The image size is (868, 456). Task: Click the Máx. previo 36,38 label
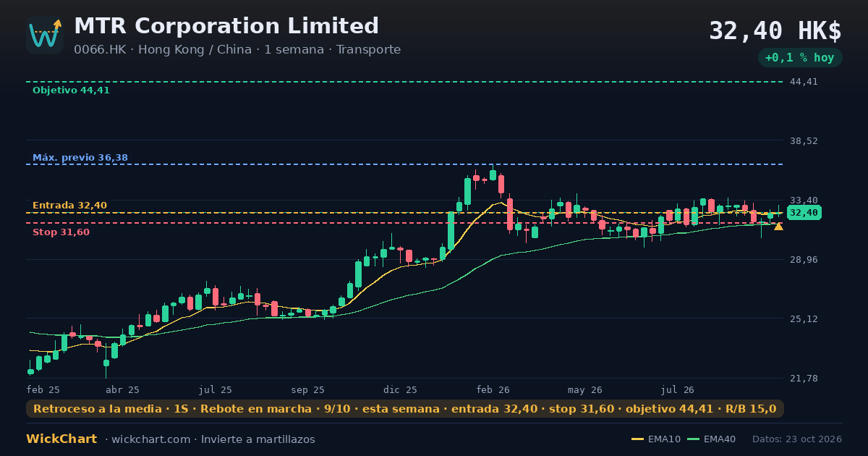[x=80, y=158]
